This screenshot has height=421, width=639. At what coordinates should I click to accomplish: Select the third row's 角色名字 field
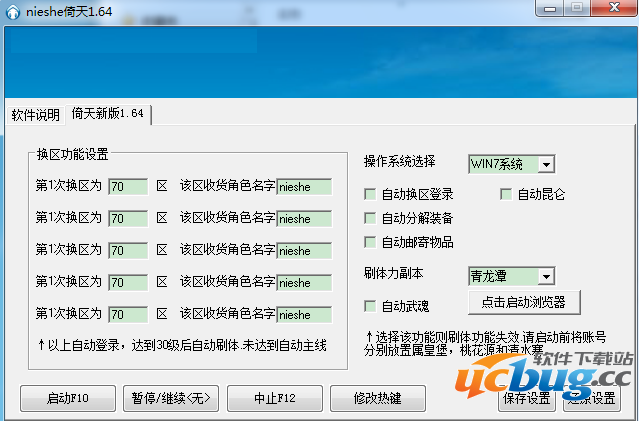coord(305,251)
